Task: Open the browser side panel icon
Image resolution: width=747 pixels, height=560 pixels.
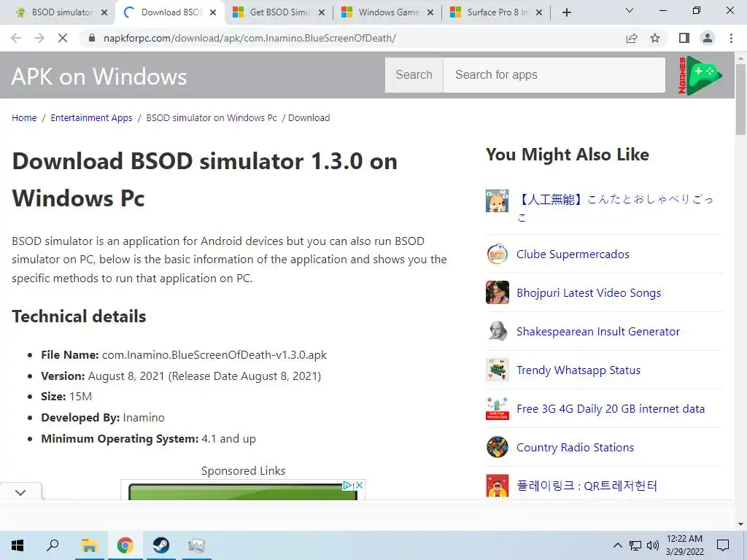Action: point(684,38)
